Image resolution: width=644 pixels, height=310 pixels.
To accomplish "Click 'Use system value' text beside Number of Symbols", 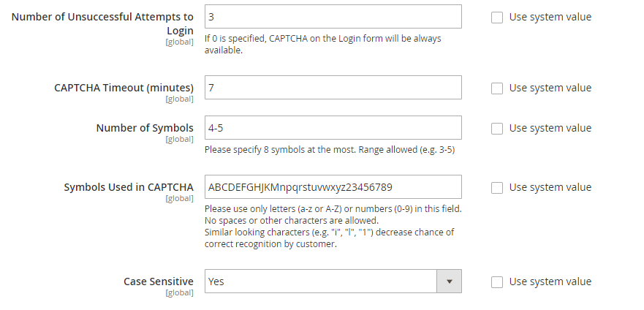I will 550,128.
